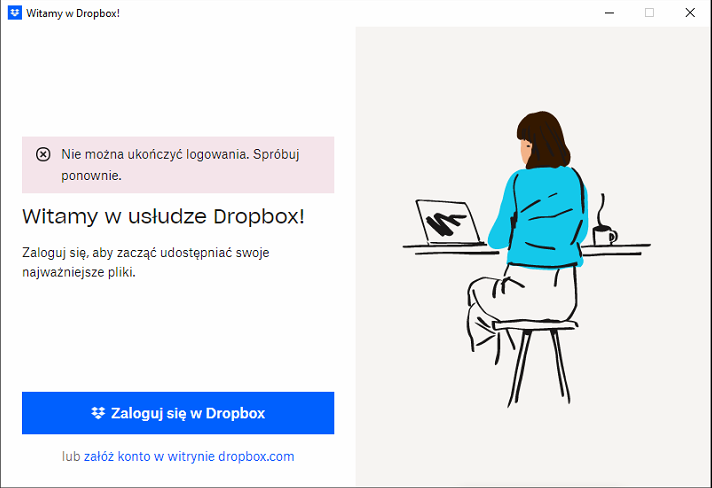This screenshot has height=488, width=712.
Task: Click the error X icon in the alert banner
Action: (x=43, y=154)
